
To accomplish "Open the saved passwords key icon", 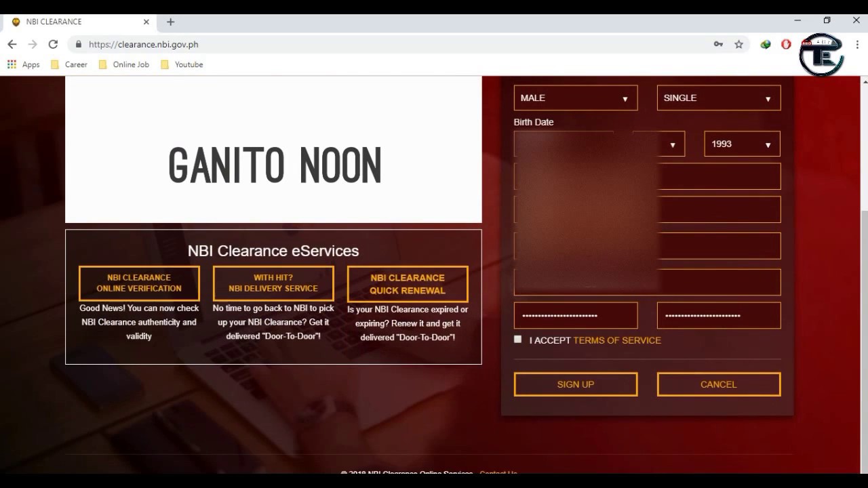I will click(x=718, y=44).
